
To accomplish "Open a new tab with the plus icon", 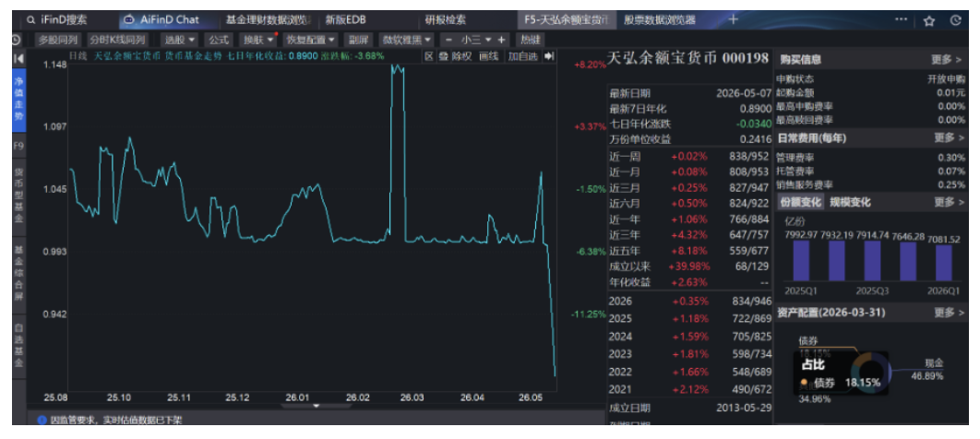I will click(x=733, y=19).
